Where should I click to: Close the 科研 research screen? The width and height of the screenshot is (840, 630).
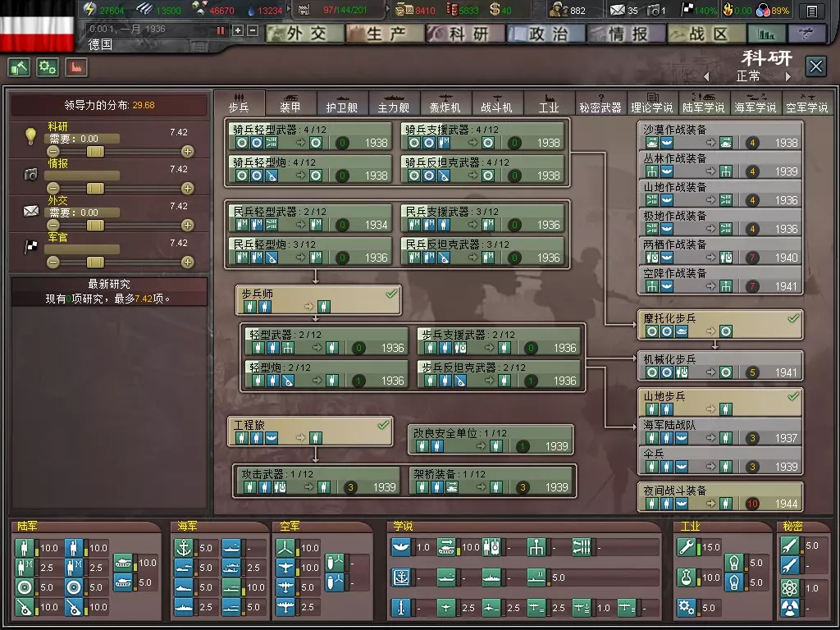pyautogui.click(x=815, y=66)
